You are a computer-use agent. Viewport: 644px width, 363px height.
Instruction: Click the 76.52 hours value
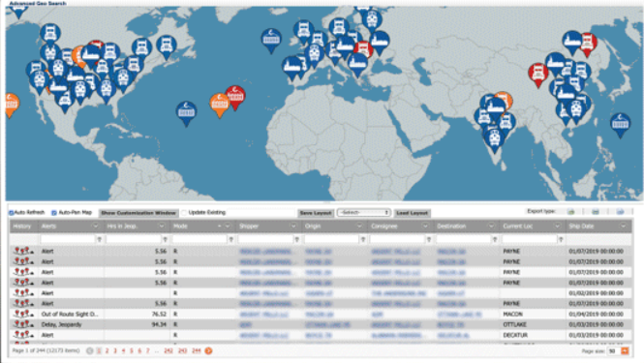click(x=159, y=314)
